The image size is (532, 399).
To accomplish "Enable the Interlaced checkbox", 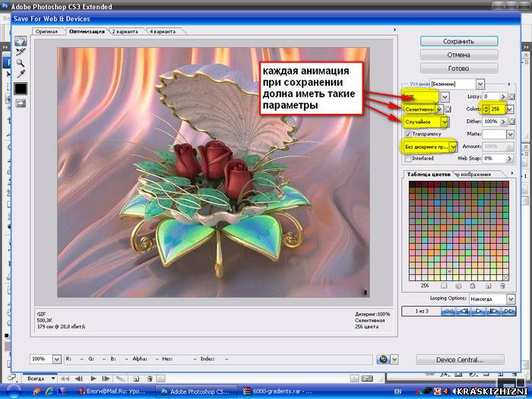I will [x=408, y=158].
